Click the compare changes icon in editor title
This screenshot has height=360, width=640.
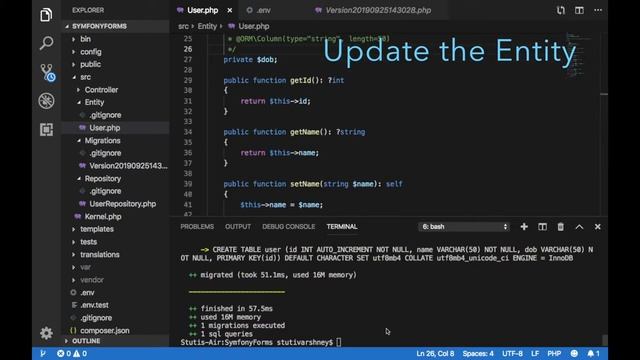(x=561, y=10)
